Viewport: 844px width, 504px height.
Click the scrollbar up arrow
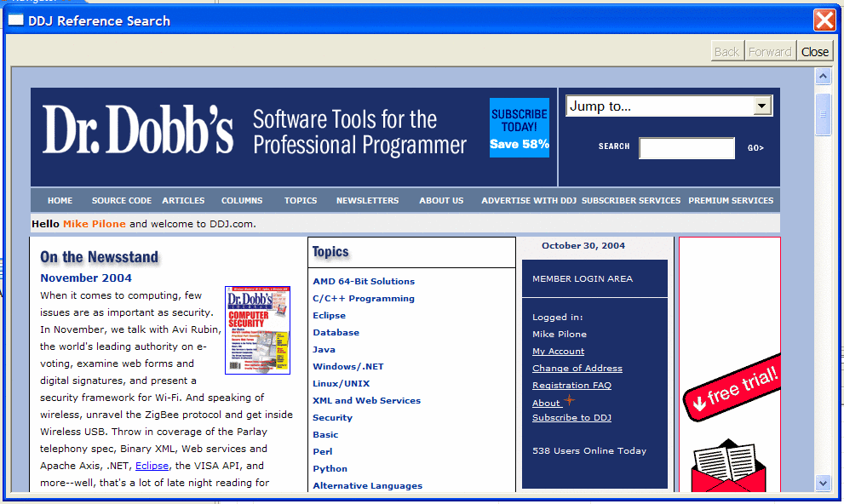823,77
